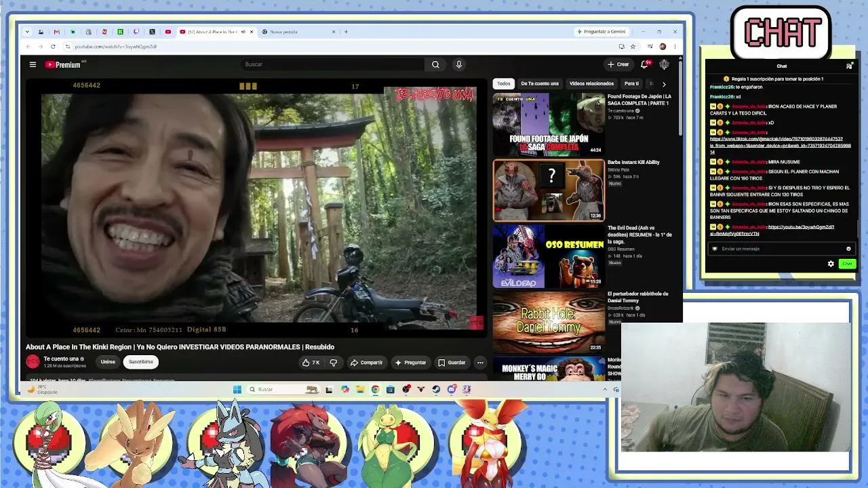This screenshot has width=868, height=488.
Task: Open the emote picker in chat input
Action: pyautogui.click(x=848, y=249)
